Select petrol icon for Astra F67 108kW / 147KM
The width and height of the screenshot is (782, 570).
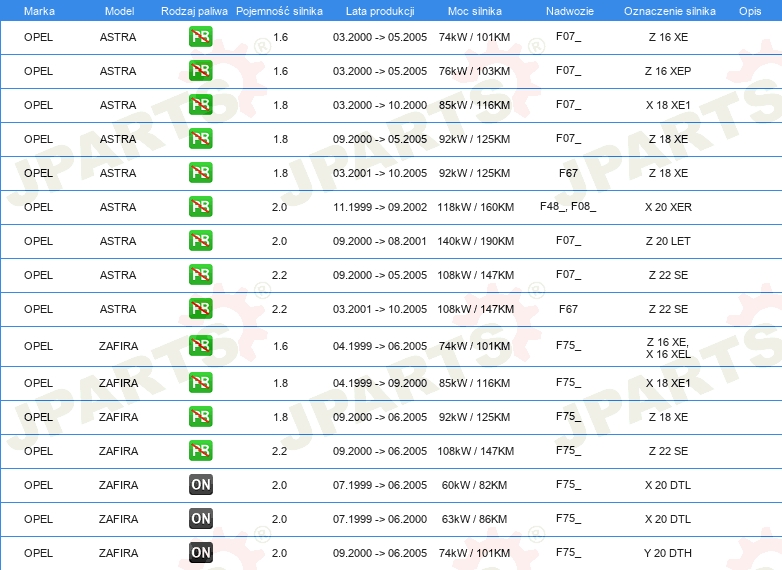click(200, 308)
